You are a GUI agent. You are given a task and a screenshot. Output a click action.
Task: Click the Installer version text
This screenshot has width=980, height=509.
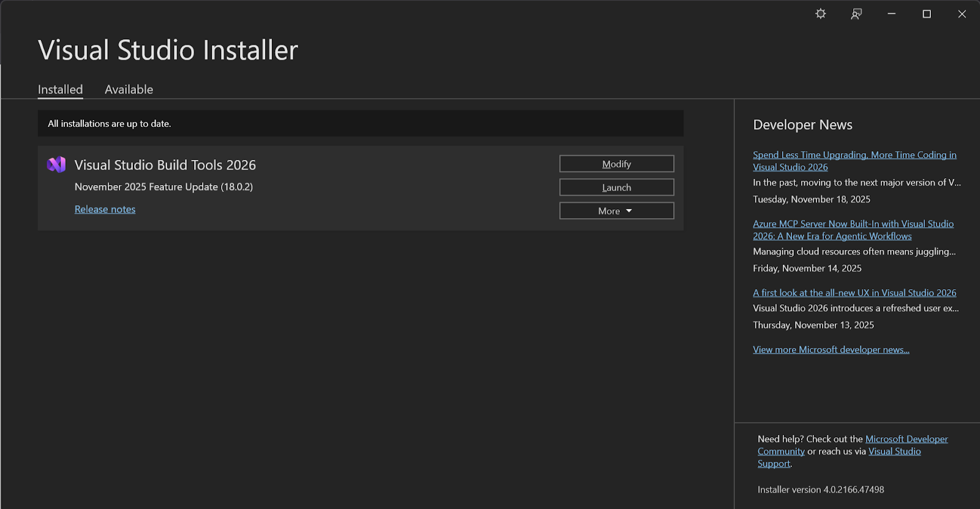point(820,489)
